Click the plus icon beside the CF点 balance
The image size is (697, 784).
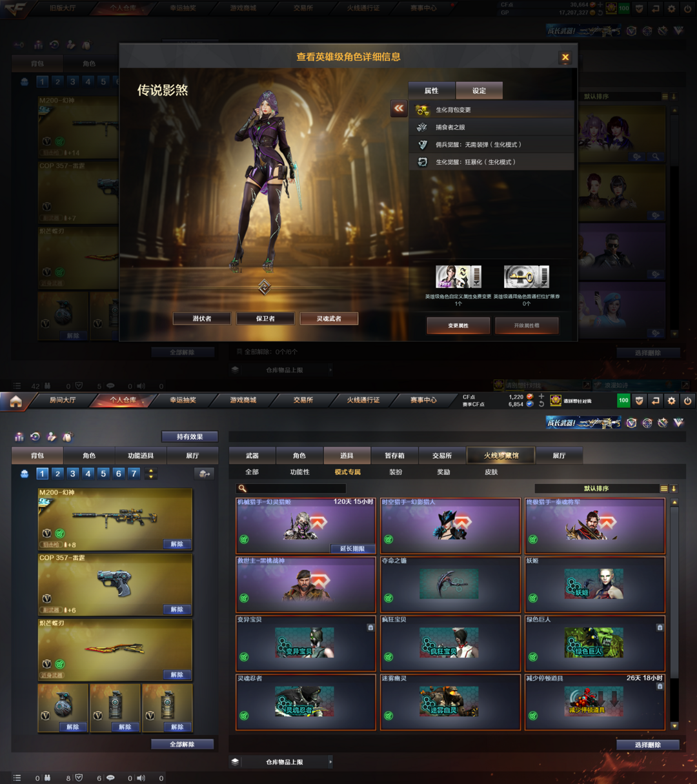(541, 396)
